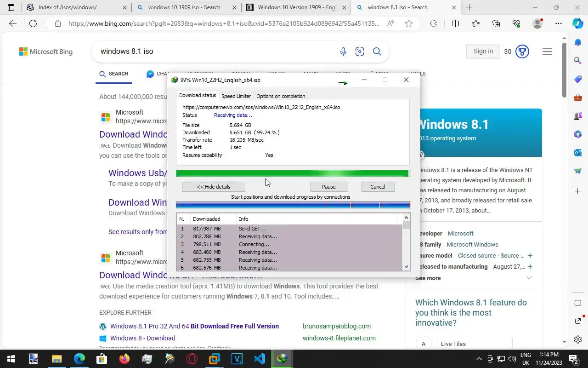Open Collections icon in Edge toolbar
588x368 pixels.
[x=496, y=23]
